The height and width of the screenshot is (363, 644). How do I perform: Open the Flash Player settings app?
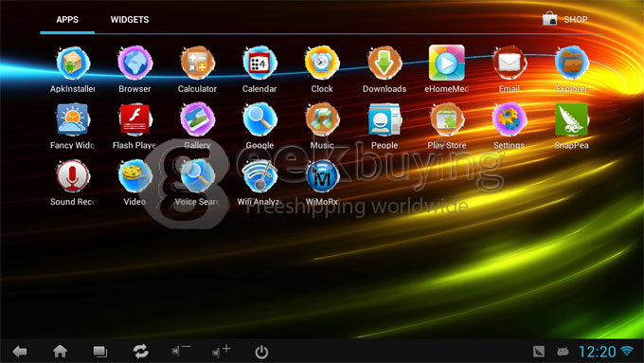[x=134, y=127]
